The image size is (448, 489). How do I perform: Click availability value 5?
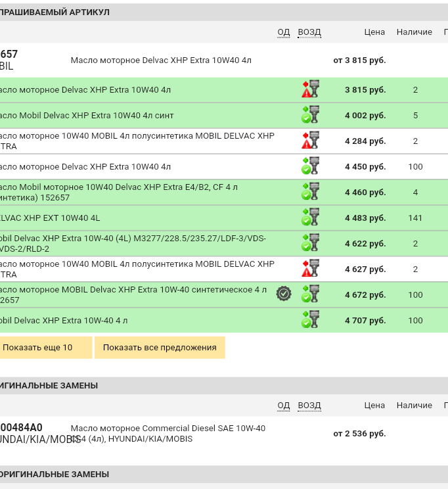click(x=415, y=116)
